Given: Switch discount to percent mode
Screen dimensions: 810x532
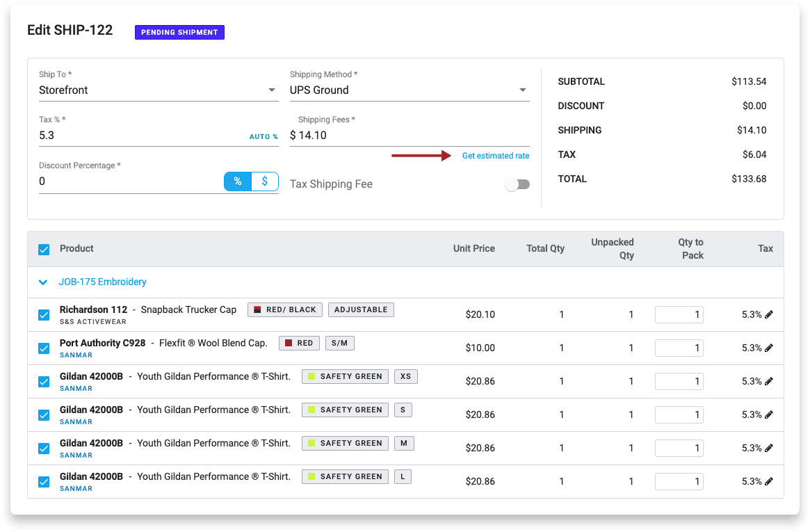Looking at the screenshot, I should click(238, 182).
